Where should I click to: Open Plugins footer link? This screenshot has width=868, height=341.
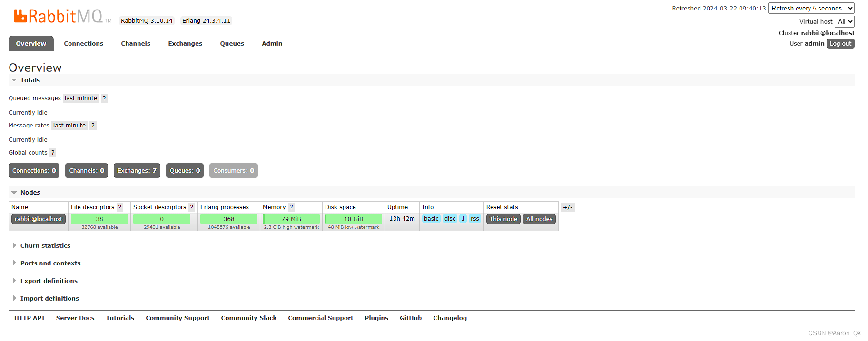tap(376, 318)
